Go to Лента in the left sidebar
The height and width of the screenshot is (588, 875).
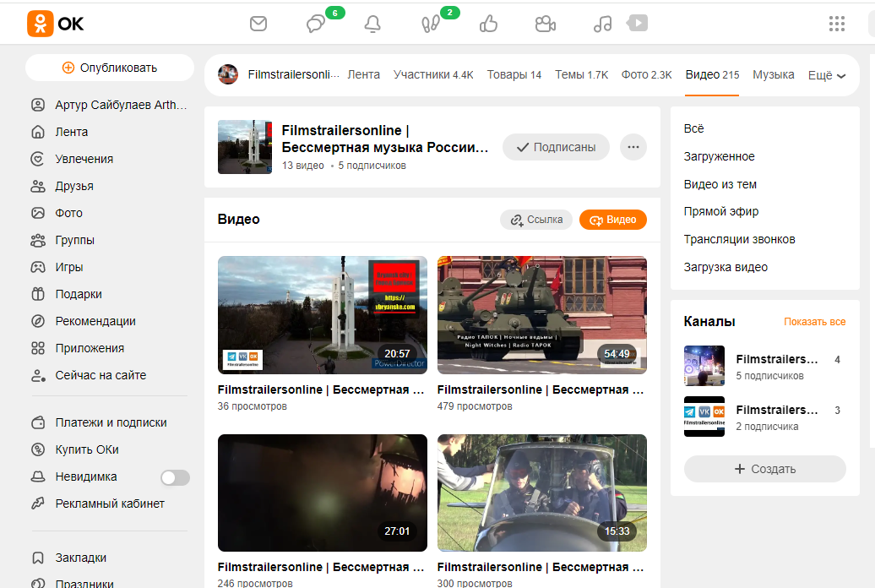[60, 132]
